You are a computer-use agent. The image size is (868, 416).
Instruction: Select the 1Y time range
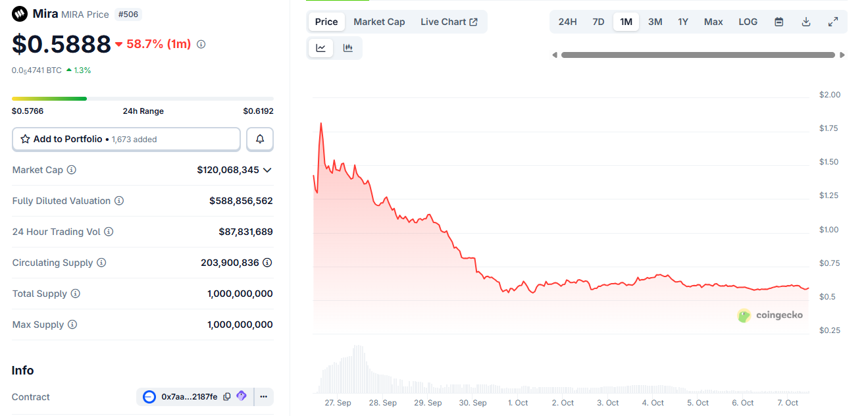[683, 22]
